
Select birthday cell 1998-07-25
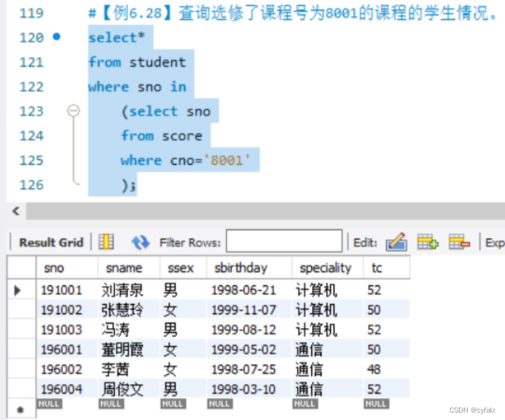249,370
